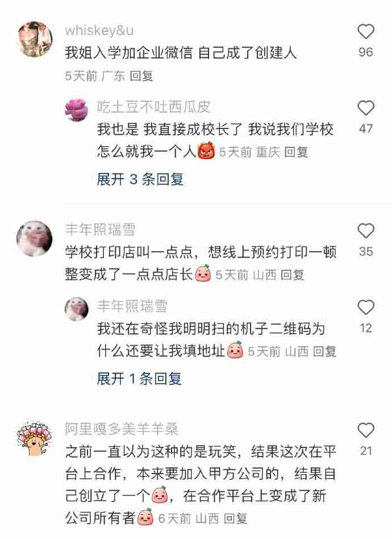The height and width of the screenshot is (539, 392).
Task: Expand 1 reply under 丰年照瑞雪's thread
Action: (139, 379)
